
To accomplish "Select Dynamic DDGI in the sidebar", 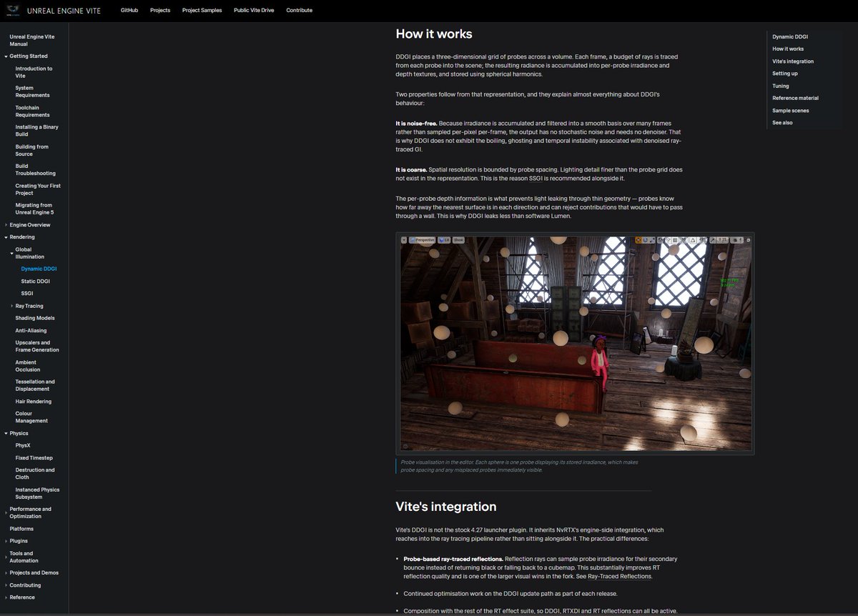I will click(39, 269).
